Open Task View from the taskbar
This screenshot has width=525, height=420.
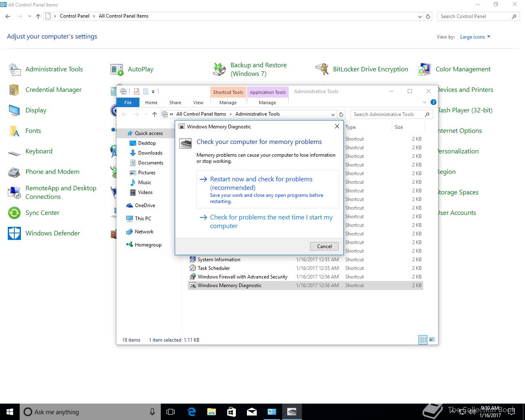coord(171,412)
